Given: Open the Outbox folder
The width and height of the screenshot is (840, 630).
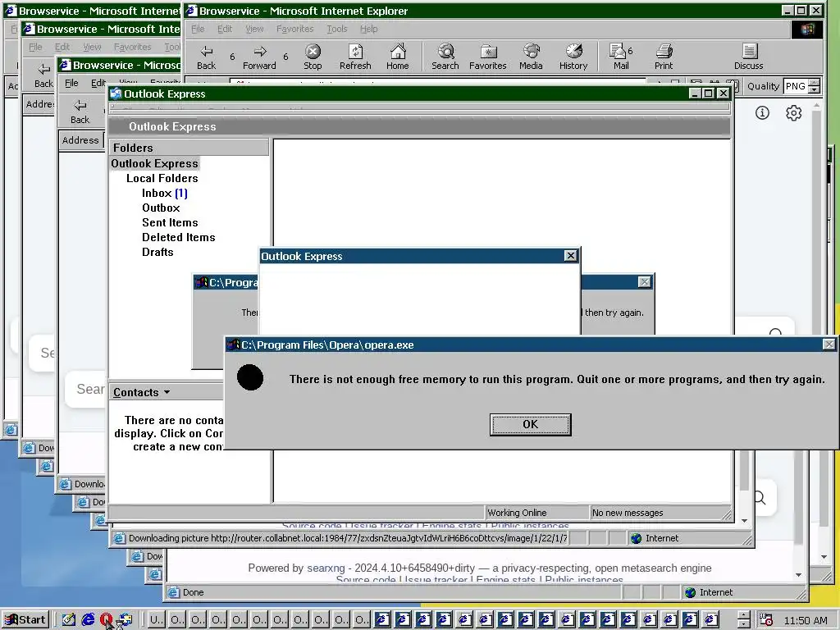Looking at the screenshot, I should [x=161, y=208].
